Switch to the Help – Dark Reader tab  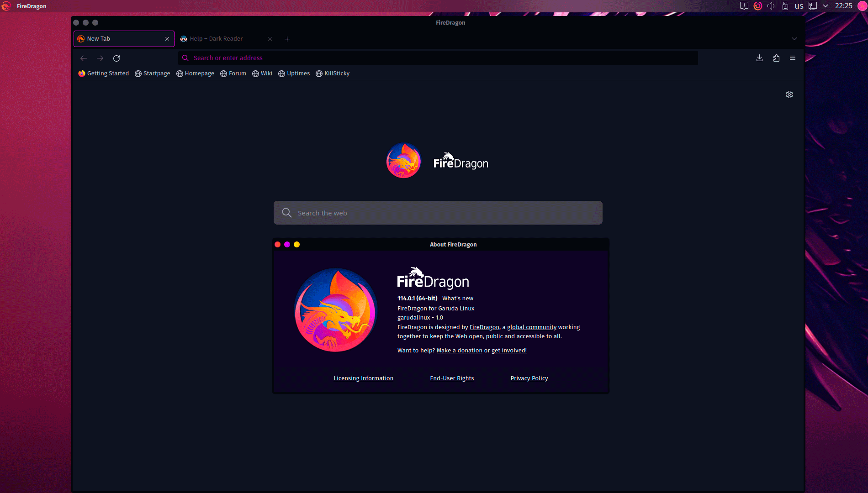click(x=227, y=39)
